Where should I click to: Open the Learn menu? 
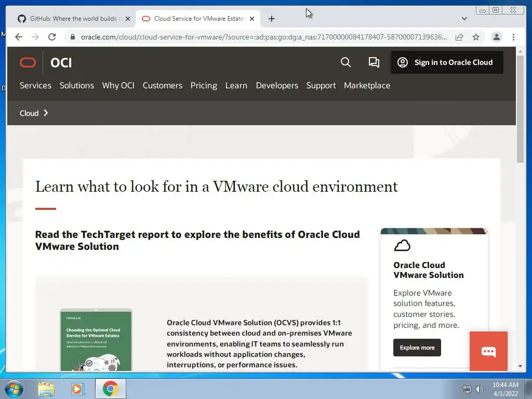236,86
